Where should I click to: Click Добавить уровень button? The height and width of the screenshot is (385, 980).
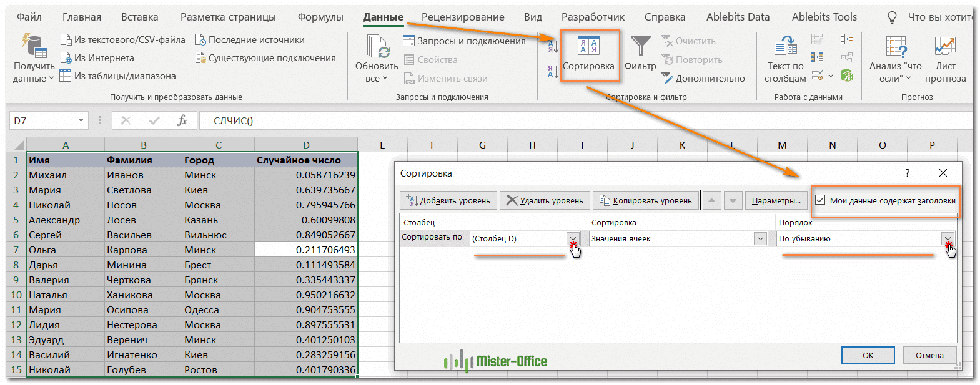coord(448,200)
